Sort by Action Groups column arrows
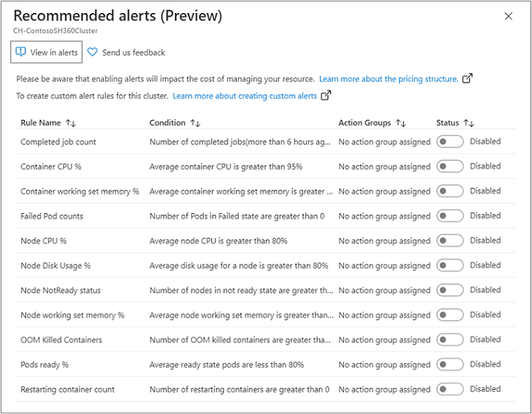 [x=401, y=123]
